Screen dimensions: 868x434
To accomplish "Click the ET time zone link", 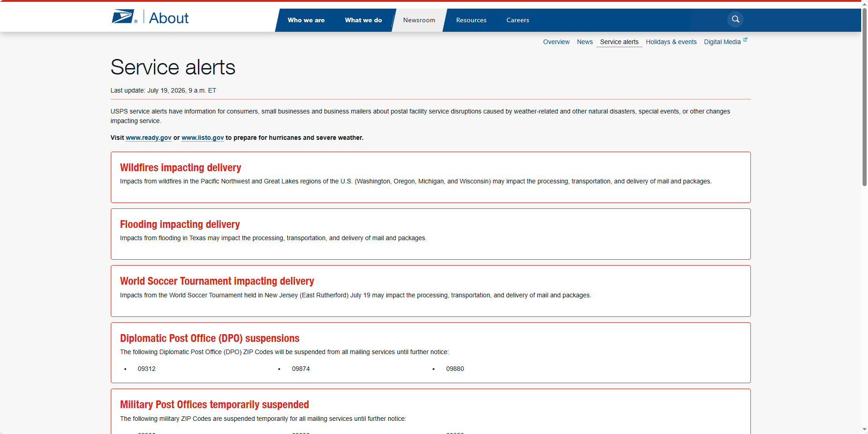I will coord(212,90).
